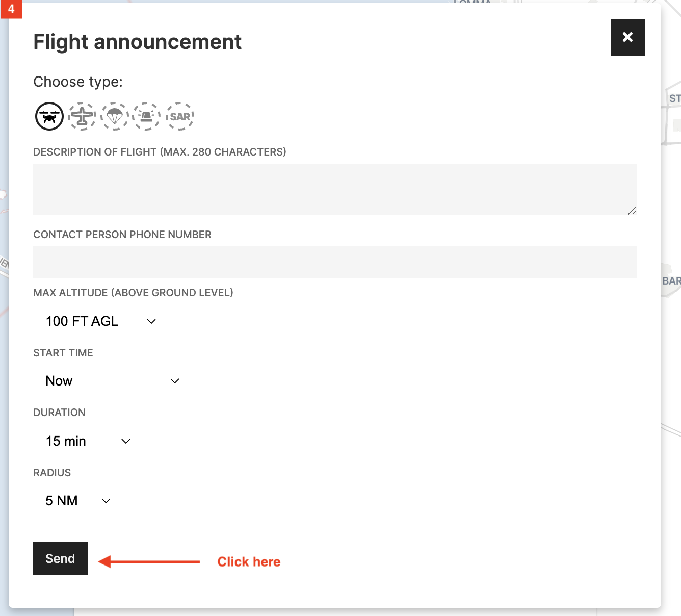Pick the parachute flight type icon
This screenshot has height=616, width=681.
pos(115,116)
